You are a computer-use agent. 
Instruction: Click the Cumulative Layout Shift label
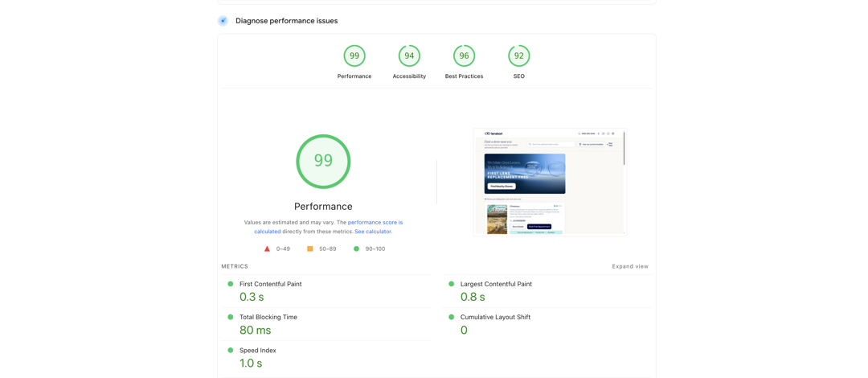click(495, 317)
